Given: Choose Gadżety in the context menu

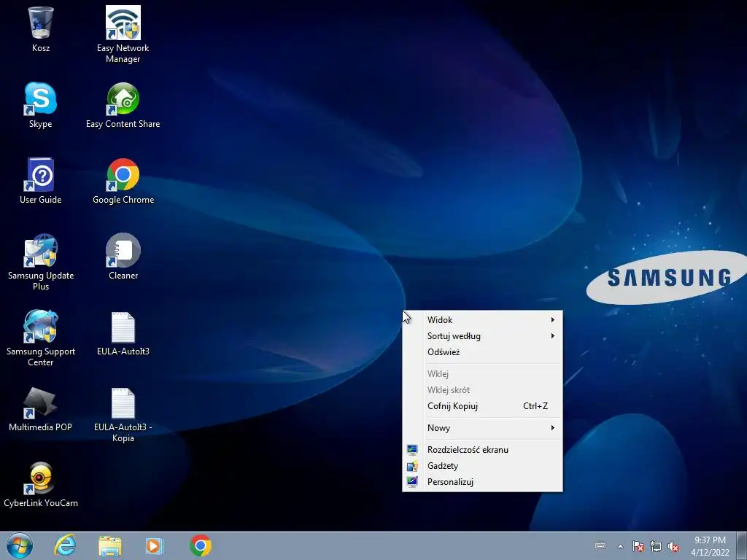Looking at the screenshot, I should pyautogui.click(x=483, y=466).
